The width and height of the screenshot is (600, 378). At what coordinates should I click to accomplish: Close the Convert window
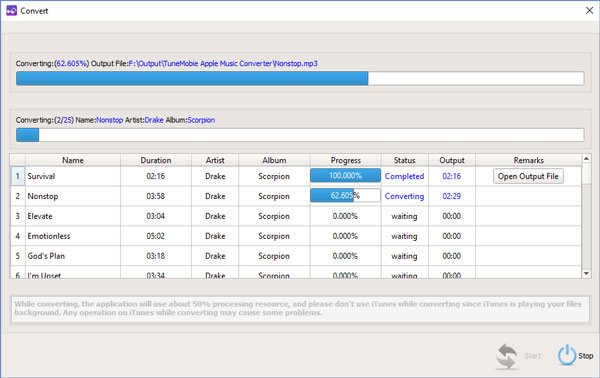(589, 11)
